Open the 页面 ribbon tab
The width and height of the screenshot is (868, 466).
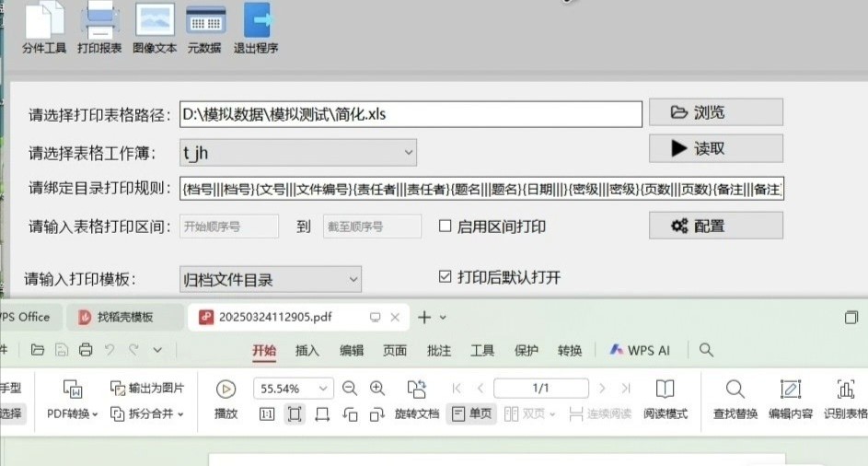coord(395,350)
